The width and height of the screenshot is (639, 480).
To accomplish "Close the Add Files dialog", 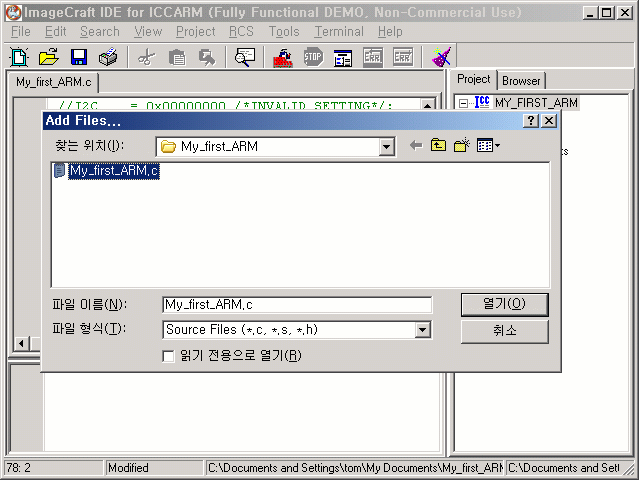I will pos(549,121).
